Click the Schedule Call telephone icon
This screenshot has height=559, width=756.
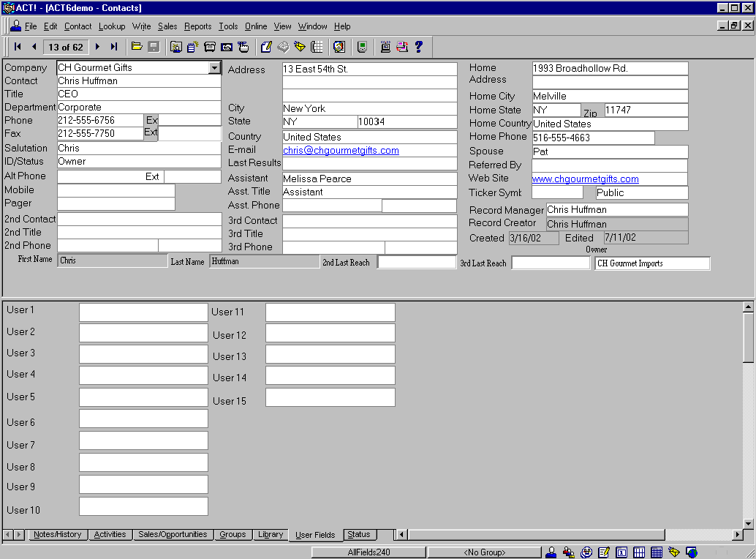[210, 47]
